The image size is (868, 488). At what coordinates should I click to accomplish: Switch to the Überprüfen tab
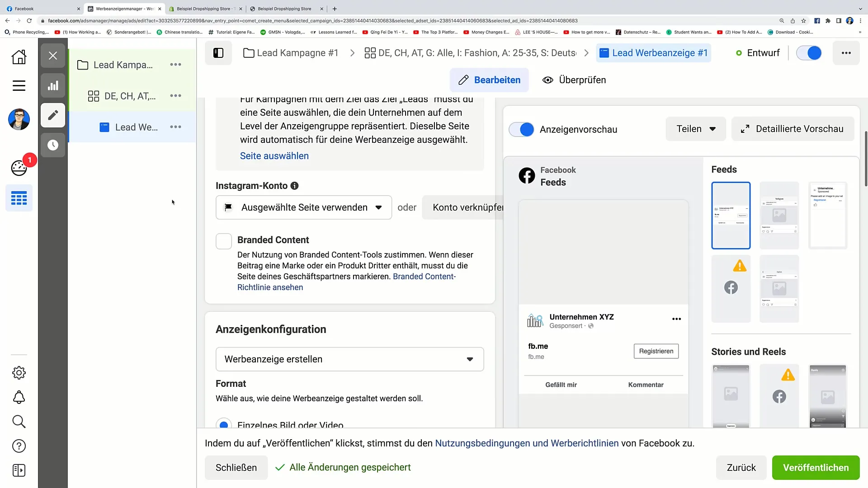pyautogui.click(x=574, y=80)
